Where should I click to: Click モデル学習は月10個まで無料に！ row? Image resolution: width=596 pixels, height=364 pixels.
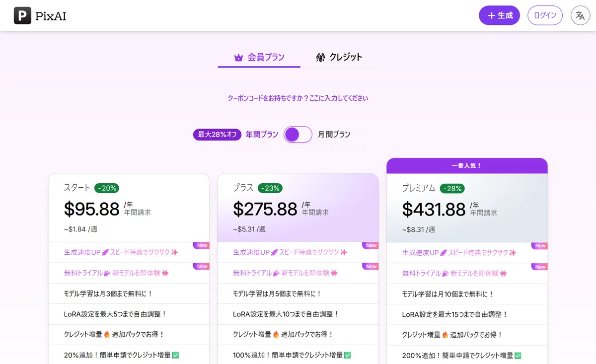tap(467, 294)
